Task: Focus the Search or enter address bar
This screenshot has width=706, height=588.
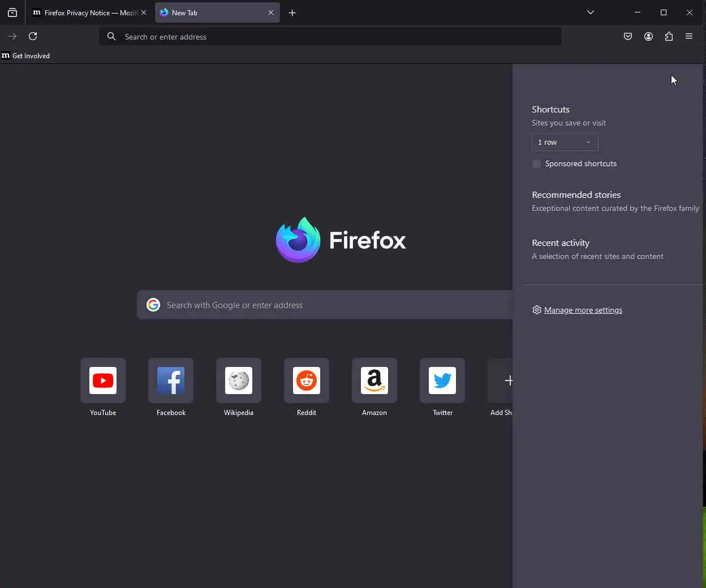Action: click(330, 37)
